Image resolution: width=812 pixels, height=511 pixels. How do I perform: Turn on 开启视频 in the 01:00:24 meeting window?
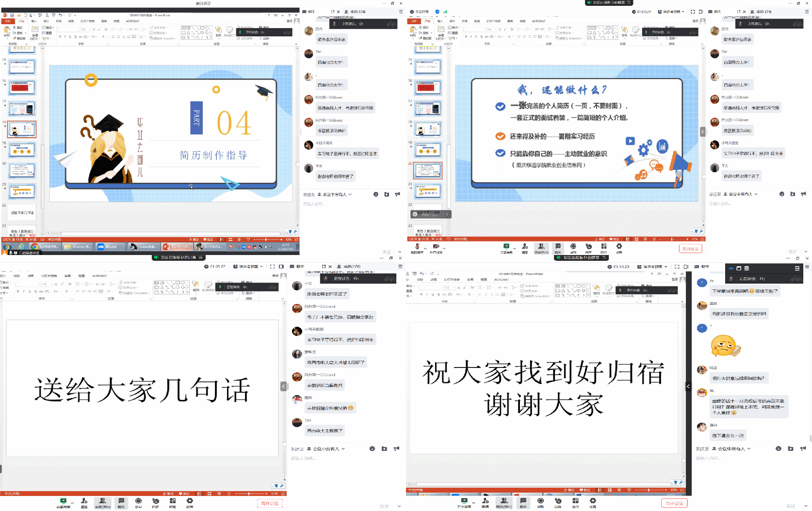coord(436,247)
